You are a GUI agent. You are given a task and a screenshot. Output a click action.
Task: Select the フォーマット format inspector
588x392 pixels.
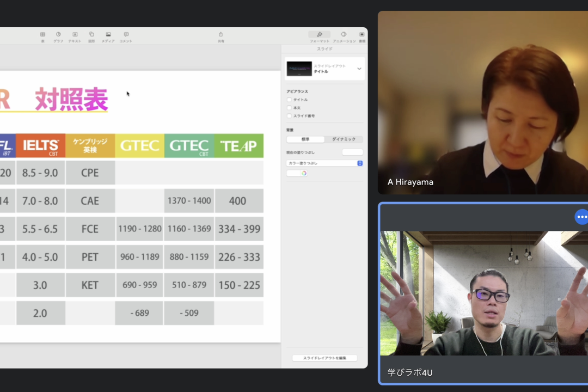pyautogui.click(x=320, y=37)
